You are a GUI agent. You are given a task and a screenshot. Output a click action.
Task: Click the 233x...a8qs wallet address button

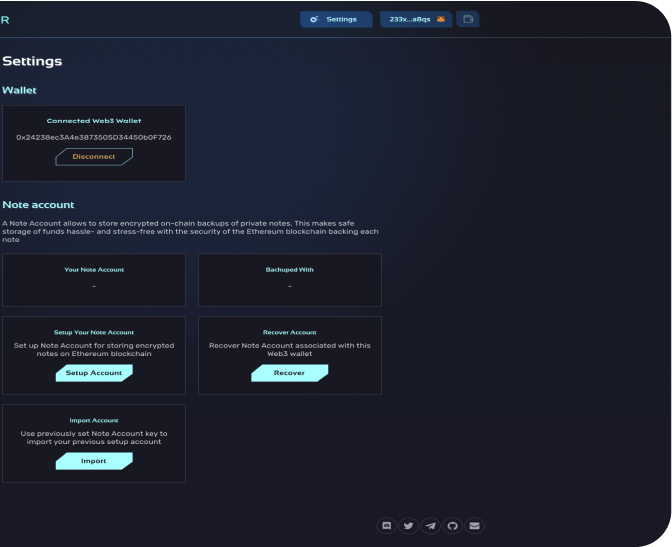tap(416, 19)
